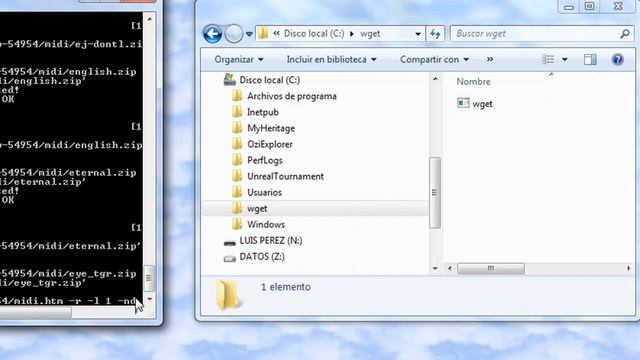This screenshot has height=360, width=640.
Task: Maximize the Explorer window
Action: point(589,6)
